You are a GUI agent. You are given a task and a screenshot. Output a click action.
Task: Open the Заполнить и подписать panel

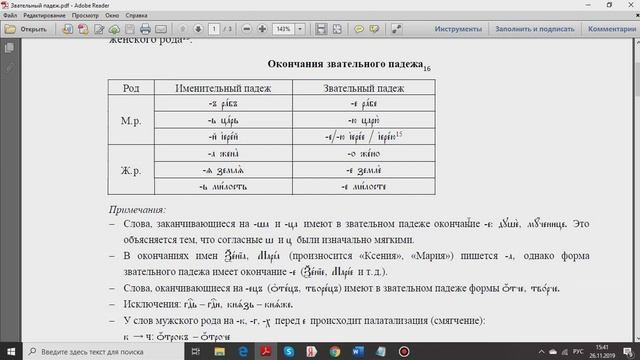[x=535, y=29]
